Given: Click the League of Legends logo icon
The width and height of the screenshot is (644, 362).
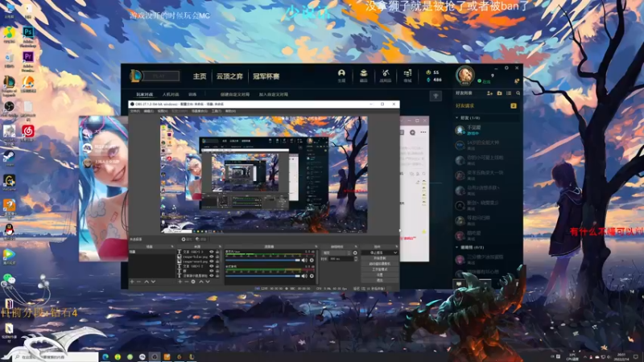Looking at the screenshot, I should pyautogui.click(x=135, y=76).
